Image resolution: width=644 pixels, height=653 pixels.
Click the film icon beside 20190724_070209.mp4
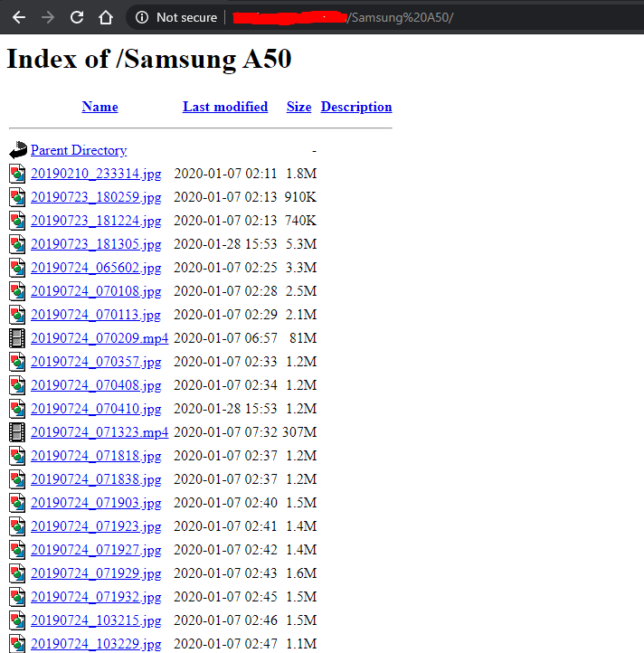(18, 338)
